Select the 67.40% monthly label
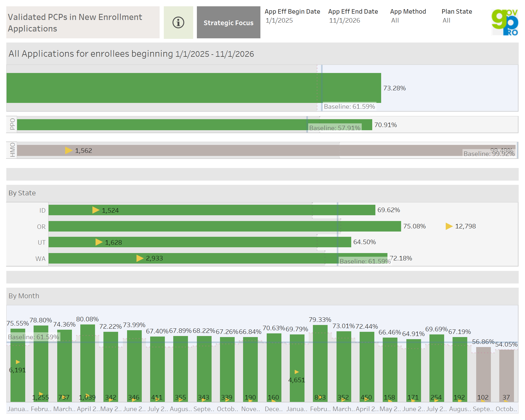 (157, 331)
